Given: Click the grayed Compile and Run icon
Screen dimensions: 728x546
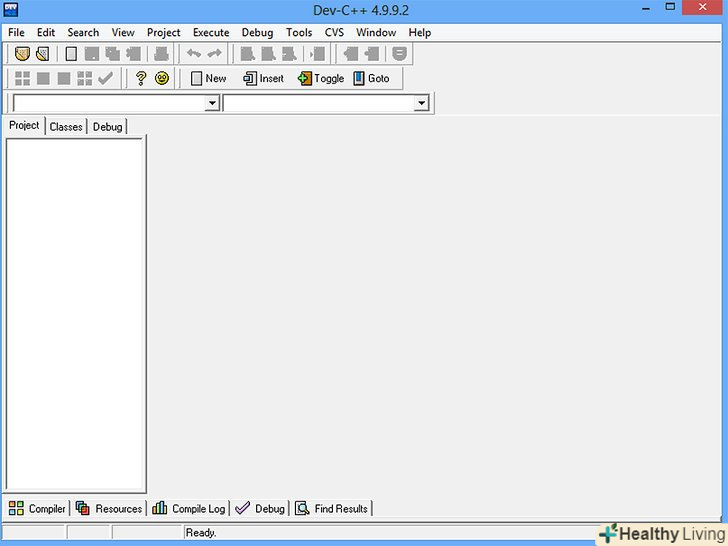Looking at the screenshot, I should (64, 78).
